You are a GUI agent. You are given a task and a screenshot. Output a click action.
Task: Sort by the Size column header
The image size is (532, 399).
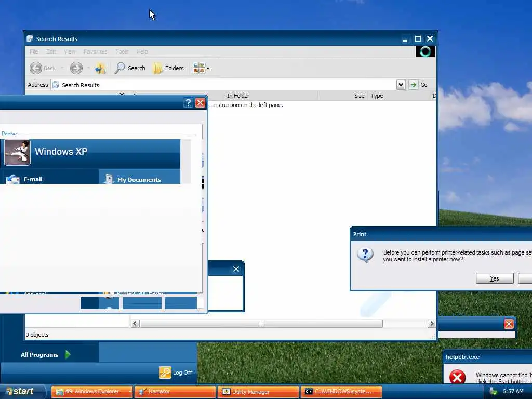click(342, 96)
